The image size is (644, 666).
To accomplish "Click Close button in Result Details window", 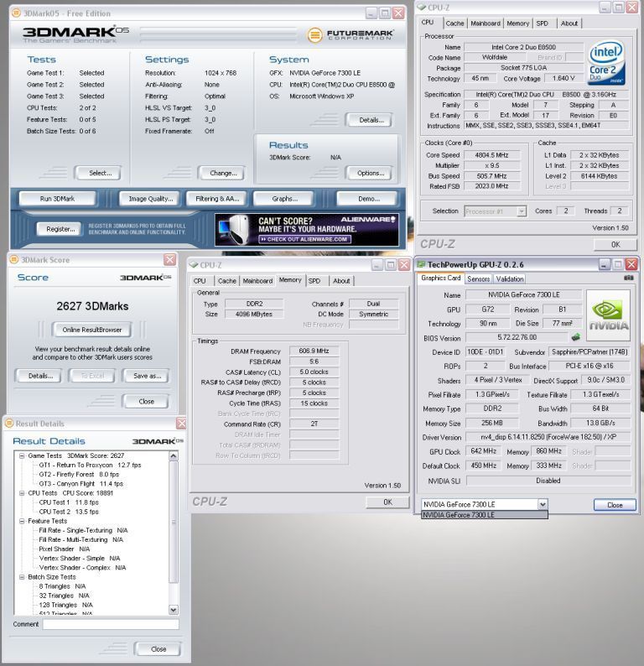I will coord(158,649).
